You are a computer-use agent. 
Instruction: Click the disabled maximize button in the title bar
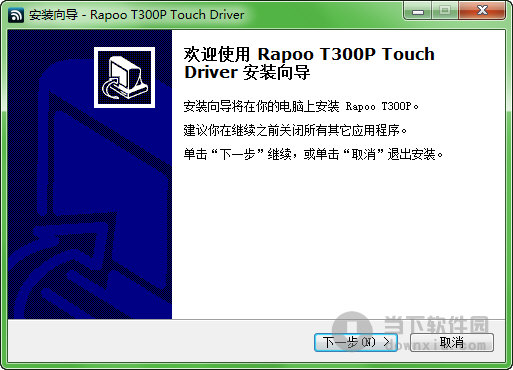point(445,12)
